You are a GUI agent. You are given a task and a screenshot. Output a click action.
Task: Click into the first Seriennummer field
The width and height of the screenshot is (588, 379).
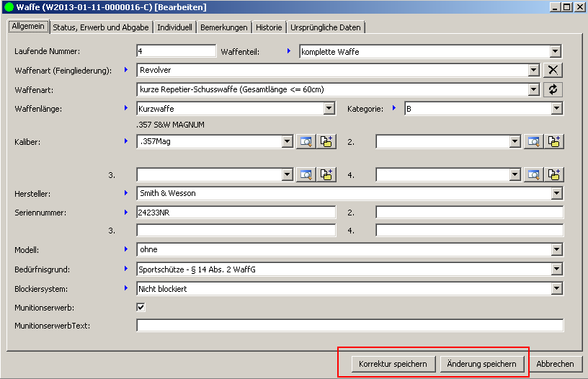pyautogui.click(x=236, y=213)
